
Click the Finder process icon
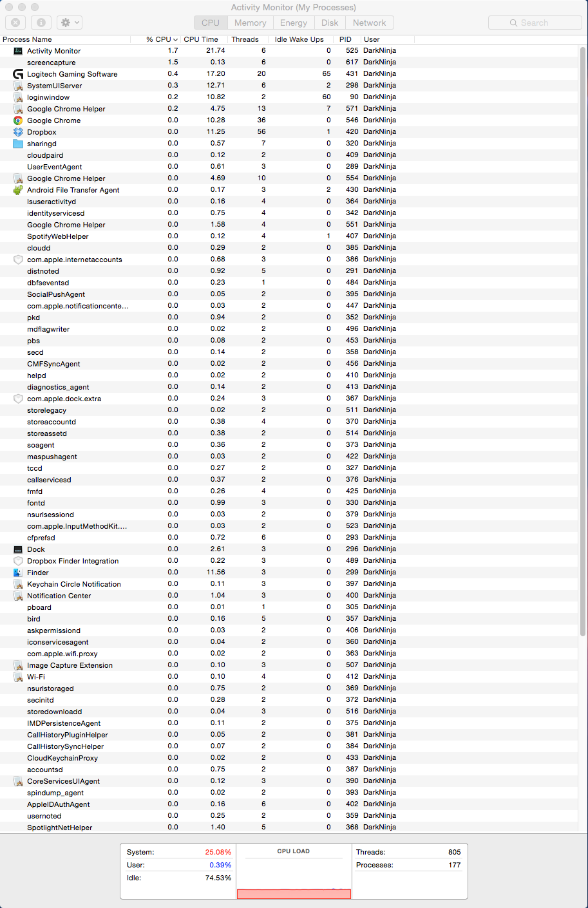[18, 572]
